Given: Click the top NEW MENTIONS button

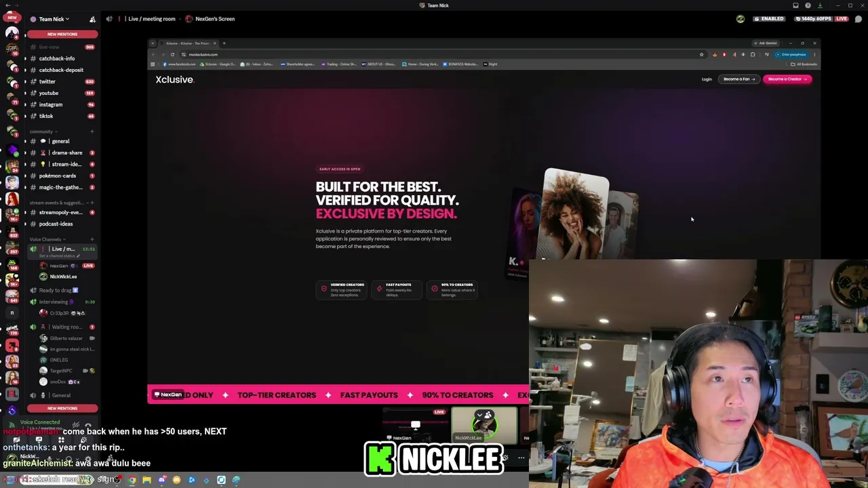Looking at the screenshot, I should click(62, 34).
